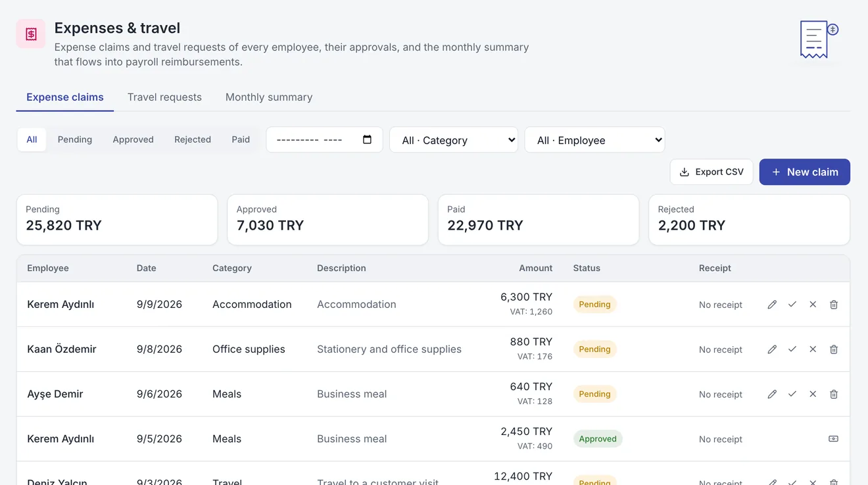
Task: Click the 2,450 TRY amount
Action: 526,431
